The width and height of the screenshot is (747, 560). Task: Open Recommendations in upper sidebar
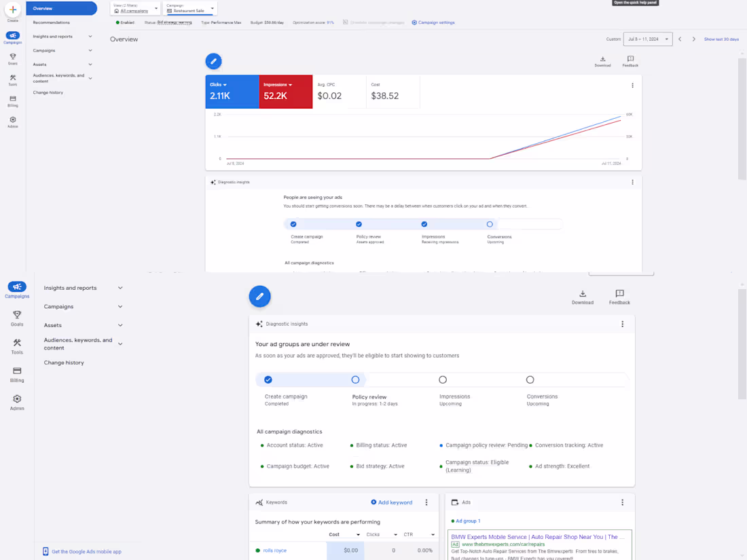coord(51,22)
